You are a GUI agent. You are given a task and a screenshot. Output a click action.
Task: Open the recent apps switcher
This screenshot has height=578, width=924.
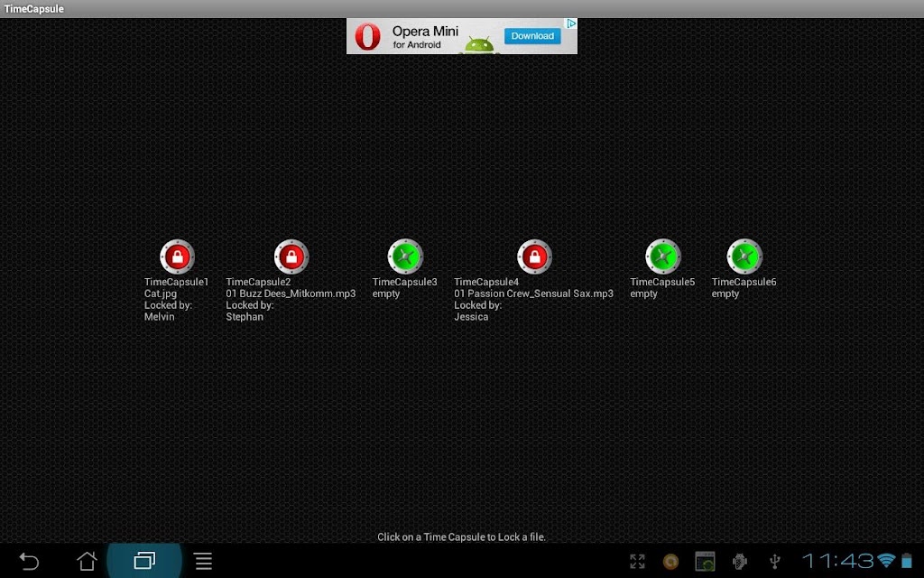(144, 560)
